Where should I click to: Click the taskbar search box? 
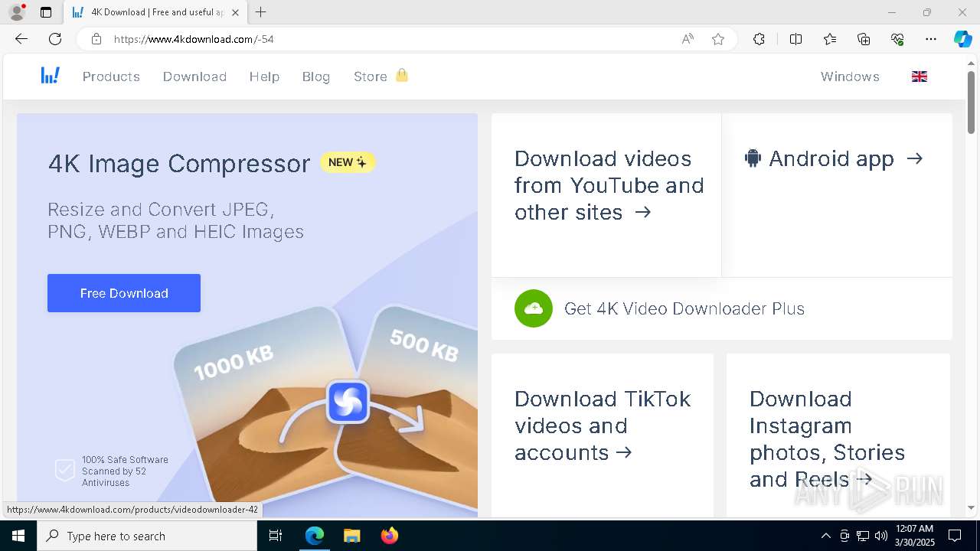coord(147,536)
